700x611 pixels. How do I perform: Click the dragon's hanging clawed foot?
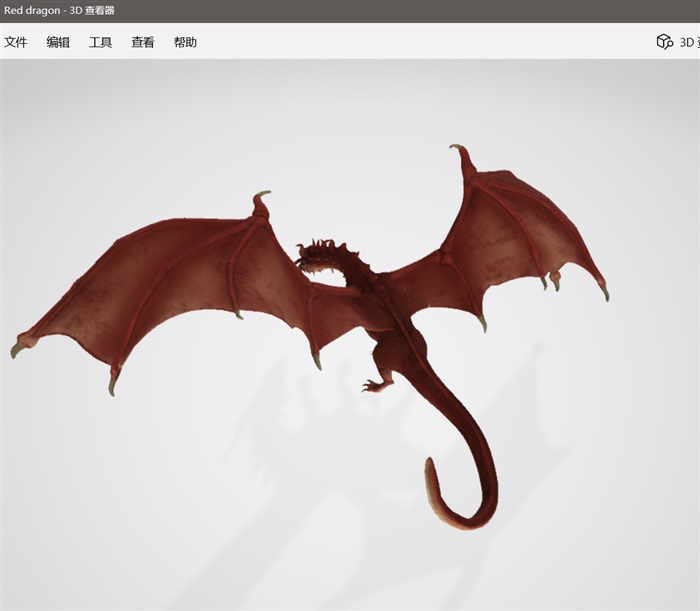(375, 383)
